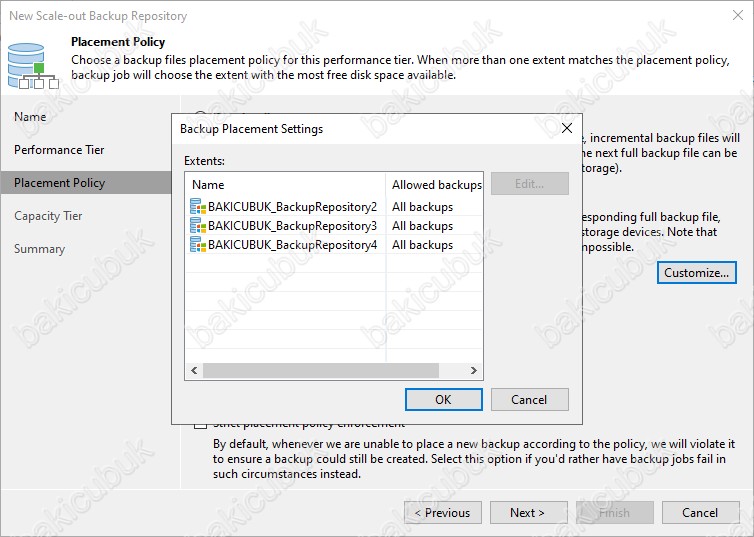Click the BAKICUBUK_BackupRepository2 extent icon
The height and width of the screenshot is (537, 754).
pos(198,207)
